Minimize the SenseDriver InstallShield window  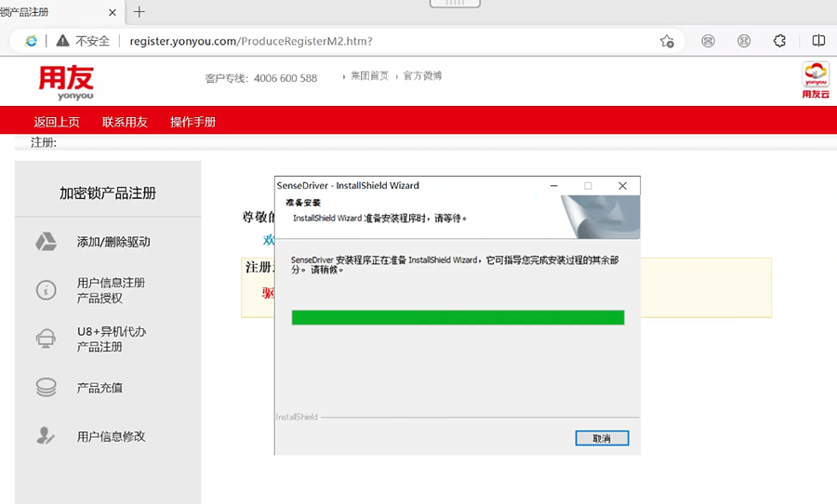click(554, 186)
